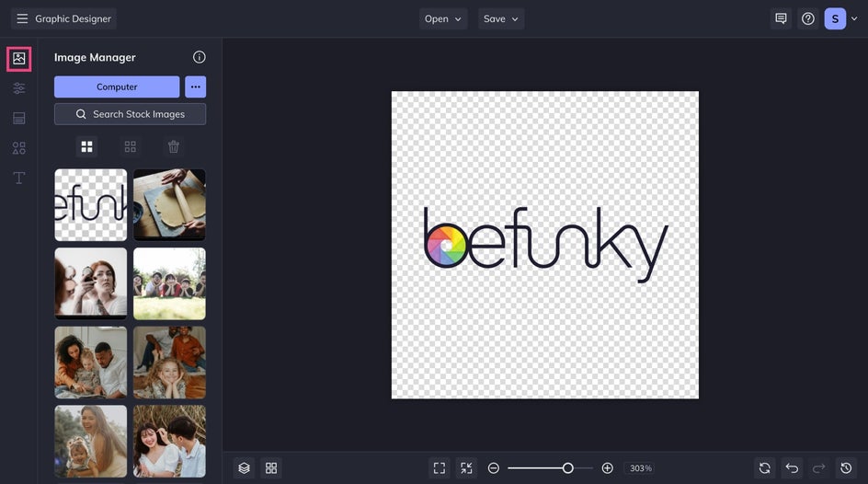The height and width of the screenshot is (484, 868).
Task: Toggle the canvas grid icon
Action: (271, 468)
